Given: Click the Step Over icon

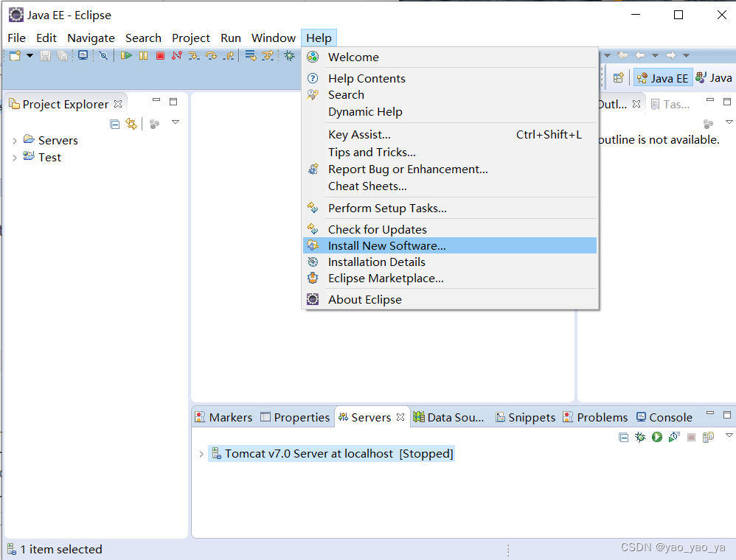Looking at the screenshot, I should [x=211, y=55].
